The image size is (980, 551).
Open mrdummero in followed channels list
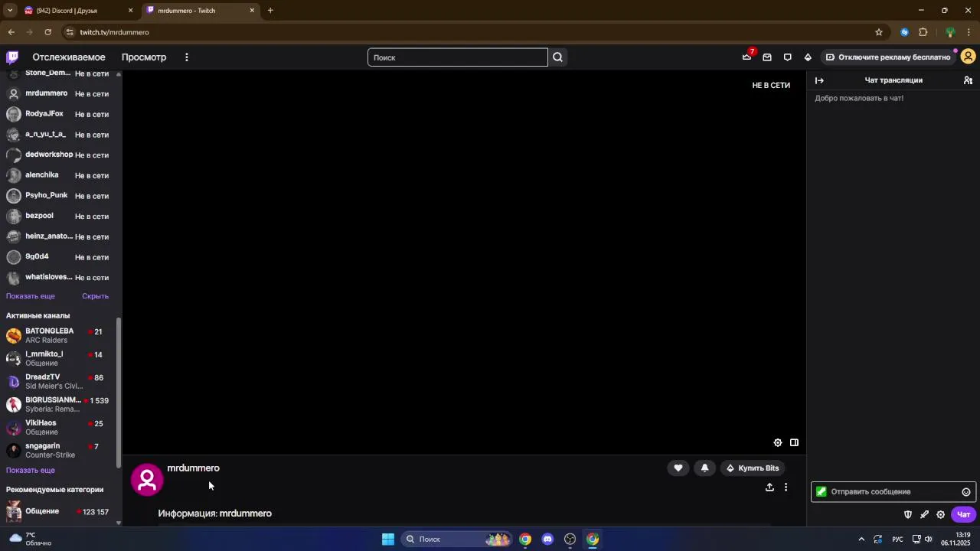[58, 93]
